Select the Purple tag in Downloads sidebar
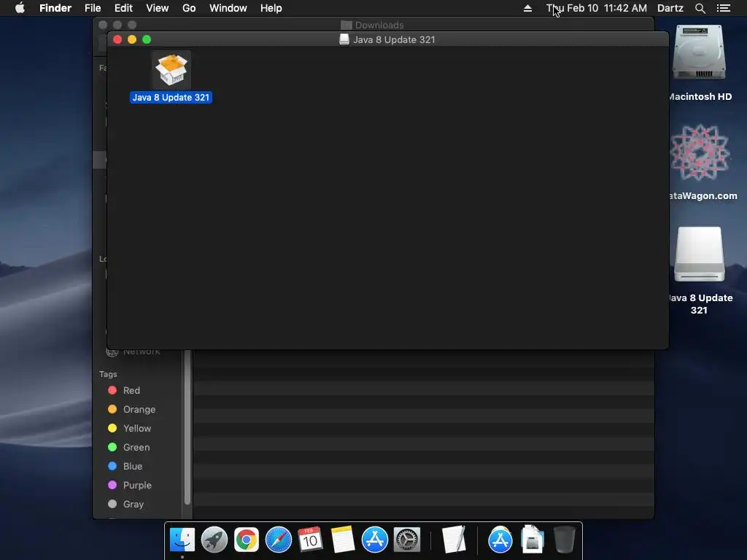The image size is (747, 560). 138,485
